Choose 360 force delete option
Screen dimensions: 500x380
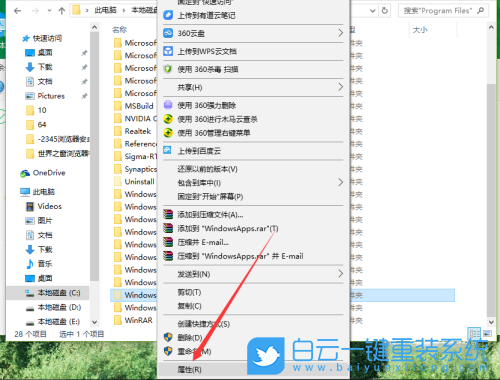coord(253,105)
